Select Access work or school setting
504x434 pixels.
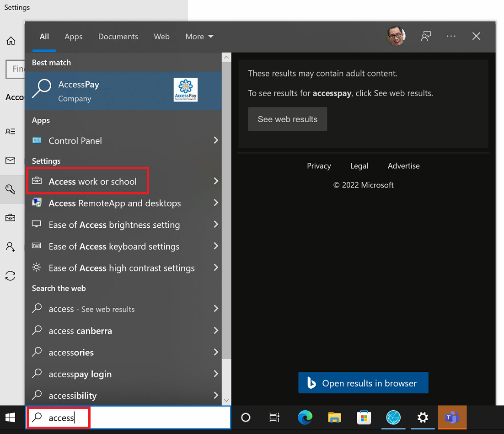92,182
